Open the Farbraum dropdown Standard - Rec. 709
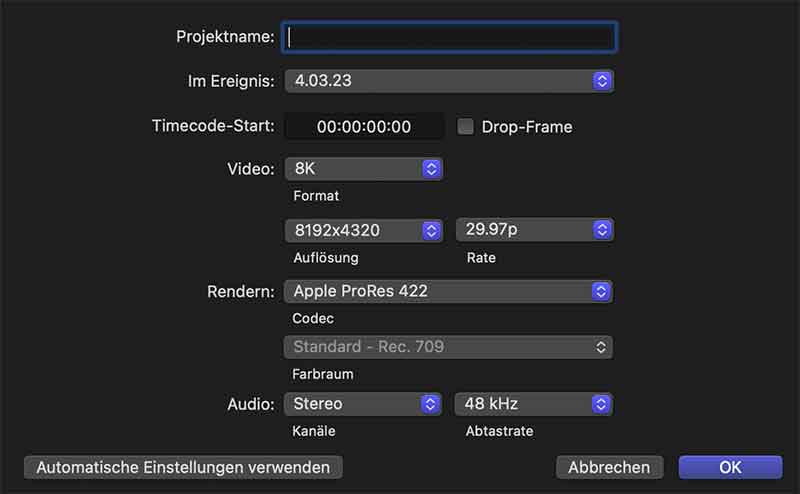 [448, 347]
